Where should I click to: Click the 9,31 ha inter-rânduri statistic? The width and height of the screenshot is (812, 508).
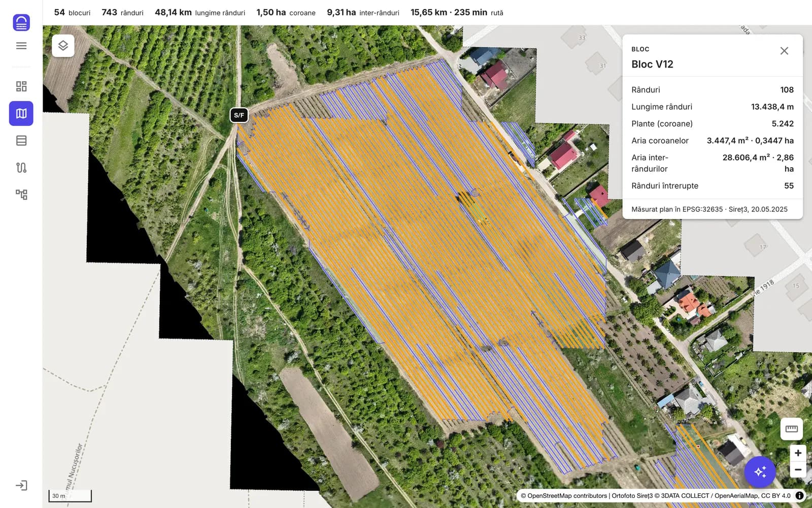tap(363, 12)
